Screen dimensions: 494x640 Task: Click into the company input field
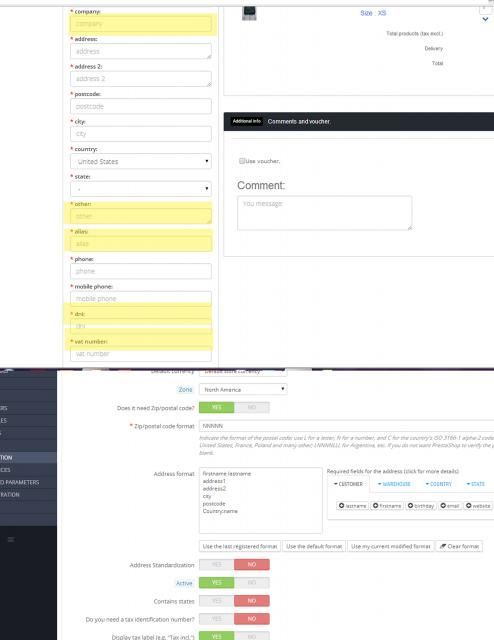[141, 24]
